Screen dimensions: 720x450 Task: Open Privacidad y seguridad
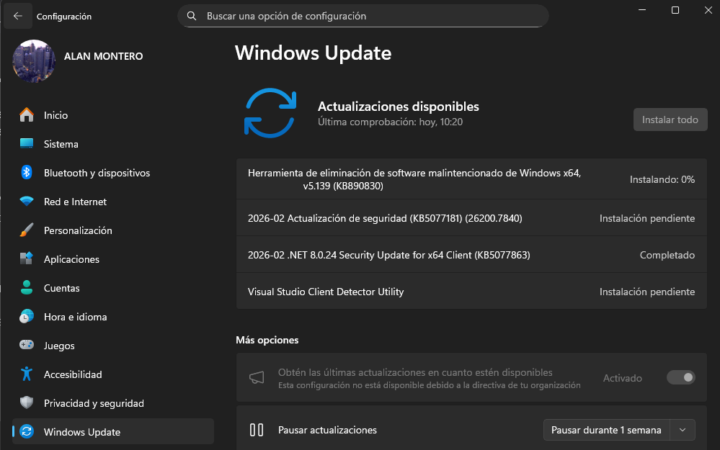coord(113,403)
